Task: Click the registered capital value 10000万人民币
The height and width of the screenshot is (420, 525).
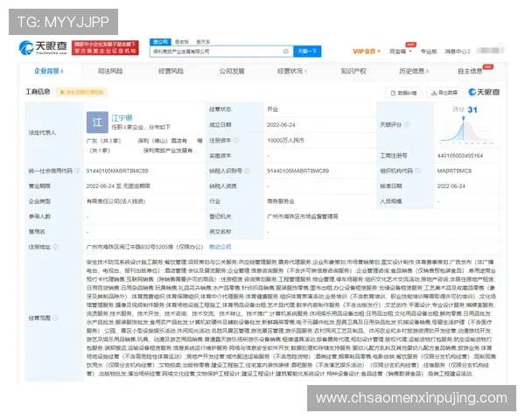Action: pos(285,140)
